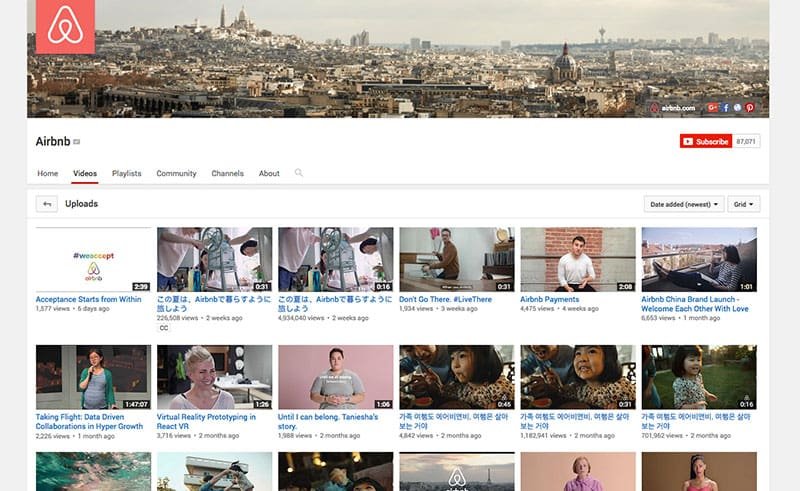Click the Airbnb logo channel avatar
Viewport: 800px width, 491px height.
65,27
